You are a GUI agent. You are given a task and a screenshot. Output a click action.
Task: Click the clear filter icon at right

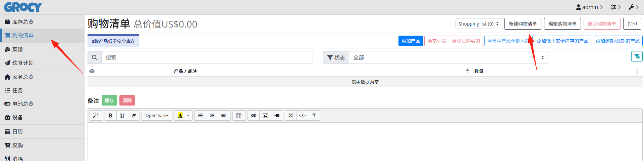pyautogui.click(x=637, y=56)
